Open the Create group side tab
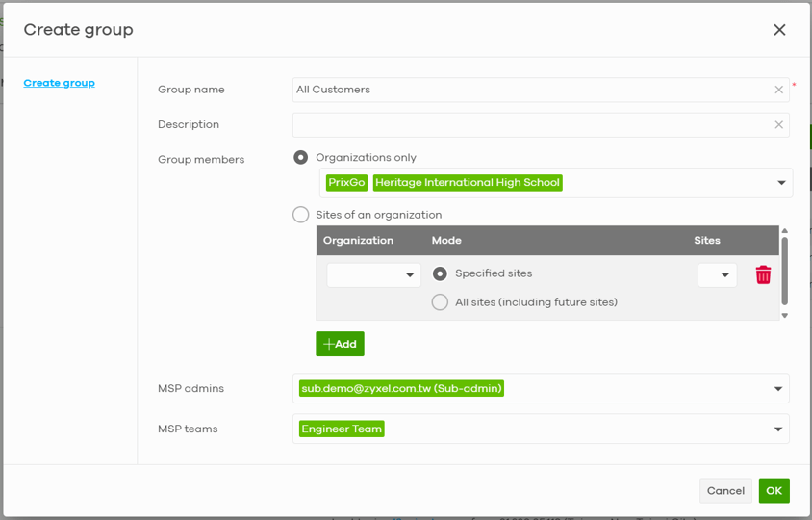 point(60,83)
